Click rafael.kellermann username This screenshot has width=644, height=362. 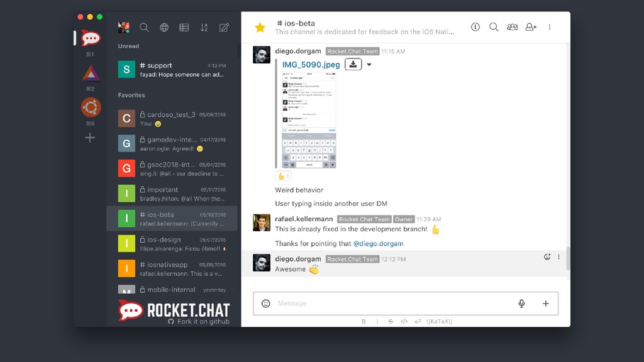[x=304, y=219]
